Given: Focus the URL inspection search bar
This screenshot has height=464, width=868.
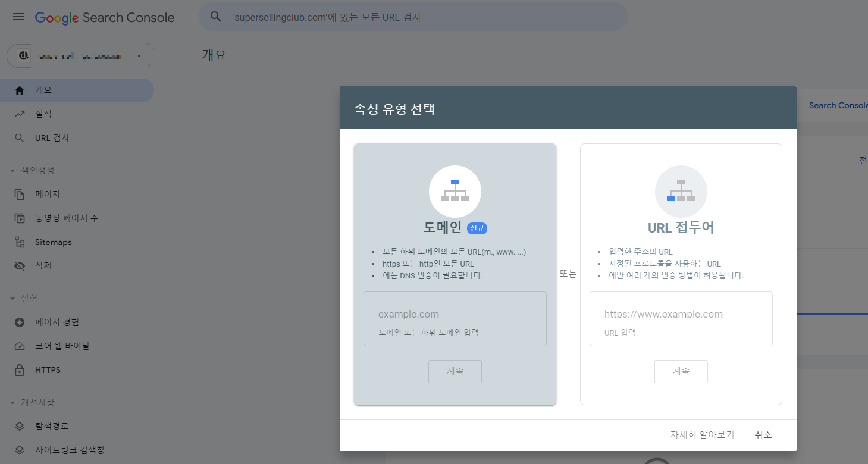Looking at the screenshot, I should [413, 17].
